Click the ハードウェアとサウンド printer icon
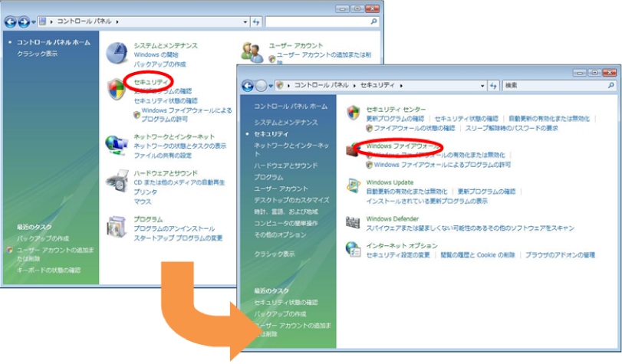622x364 pixels. (x=116, y=182)
